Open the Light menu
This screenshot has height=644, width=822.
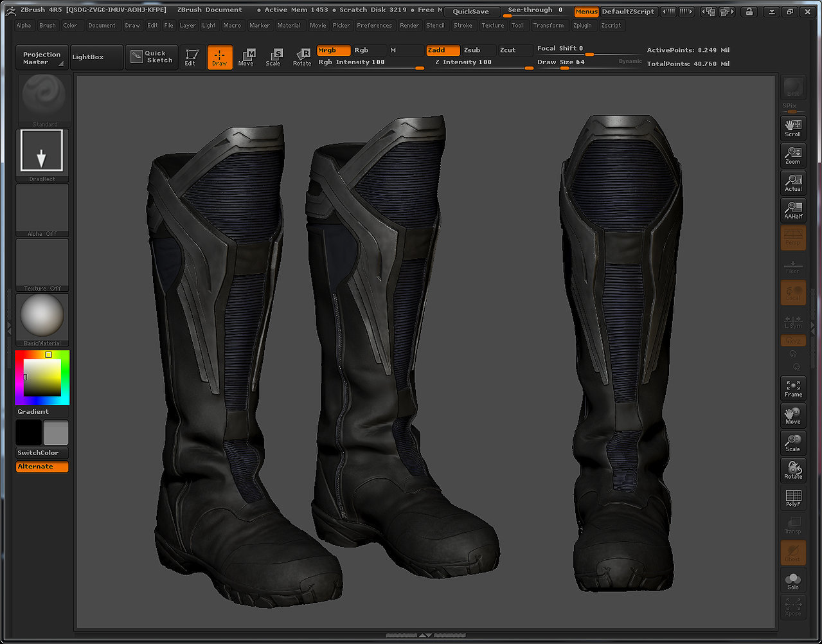tap(210, 26)
